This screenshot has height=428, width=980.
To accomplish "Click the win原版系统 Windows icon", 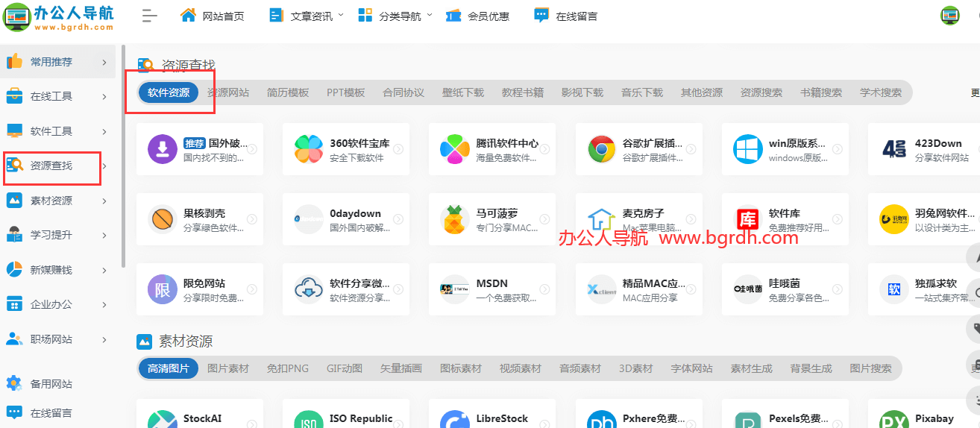I will click(747, 149).
